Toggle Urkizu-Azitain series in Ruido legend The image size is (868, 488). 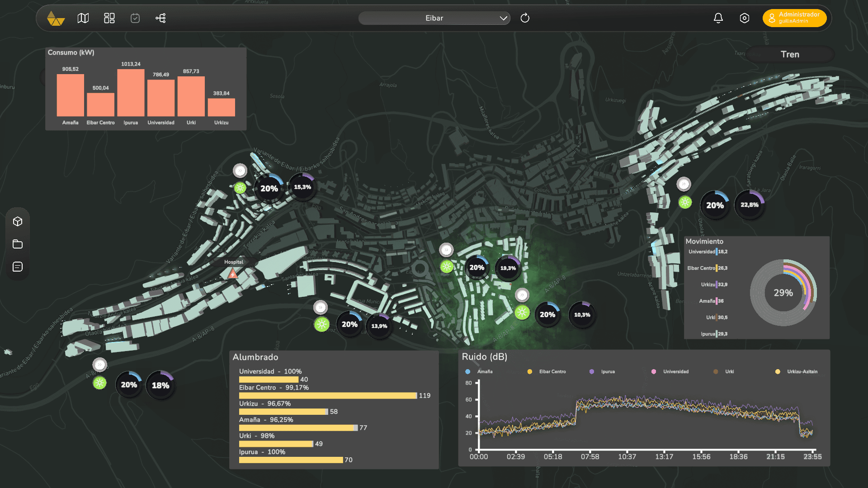pyautogui.click(x=797, y=371)
